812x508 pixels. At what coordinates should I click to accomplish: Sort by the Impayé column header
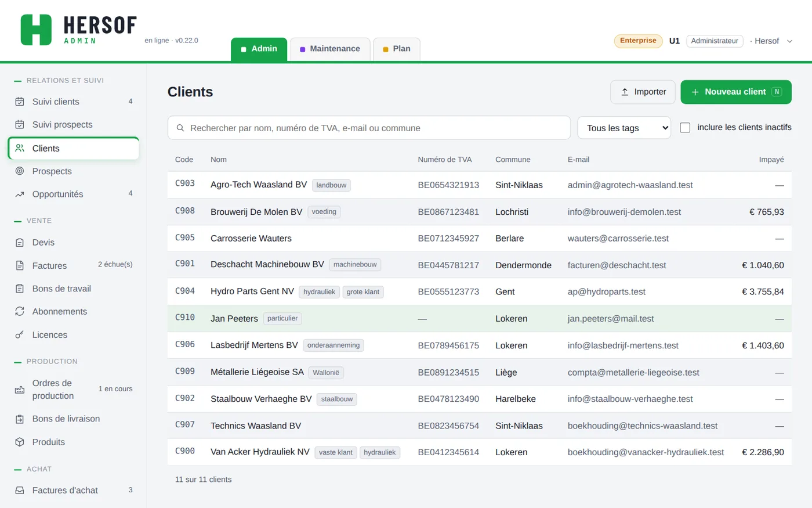click(x=771, y=160)
